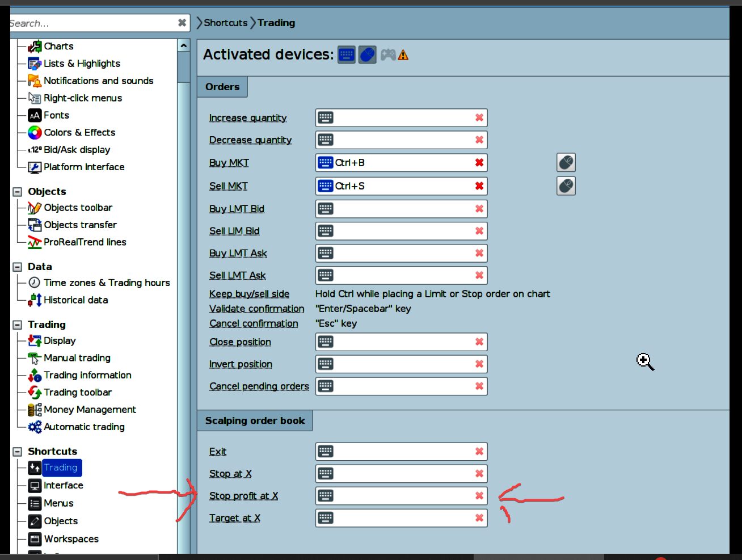Open the Orders section tab
742x560 pixels.
(222, 87)
